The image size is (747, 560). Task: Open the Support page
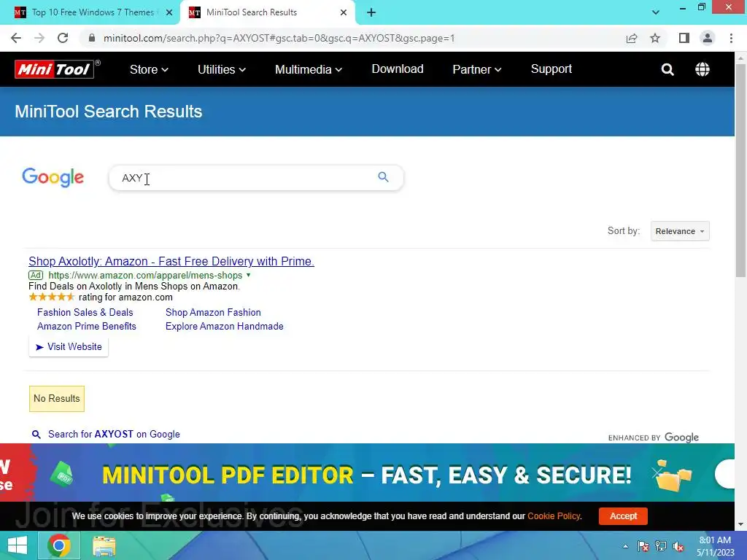[x=551, y=69]
